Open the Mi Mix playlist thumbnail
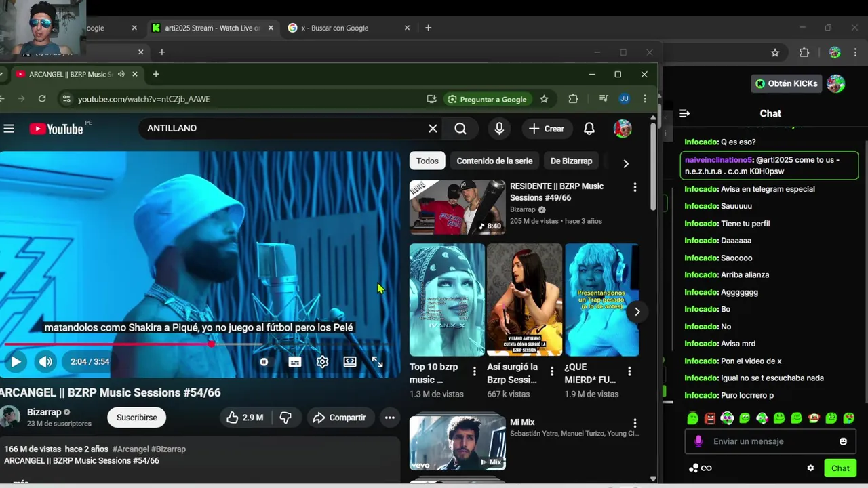 click(457, 443)
